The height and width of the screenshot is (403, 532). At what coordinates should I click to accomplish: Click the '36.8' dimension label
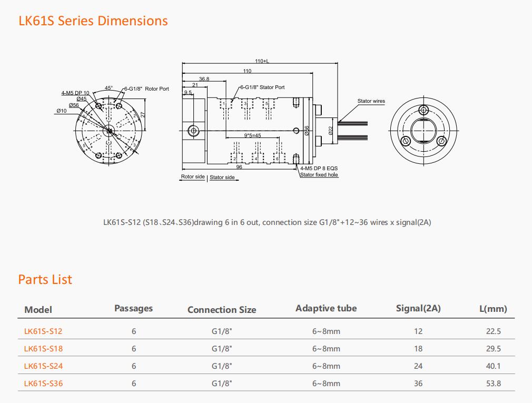pos(204,78)
